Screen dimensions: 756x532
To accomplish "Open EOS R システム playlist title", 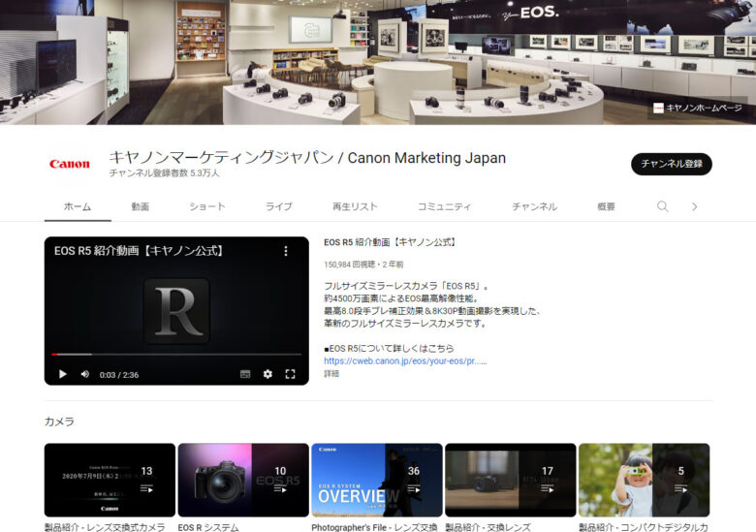I will pos(208,527).
